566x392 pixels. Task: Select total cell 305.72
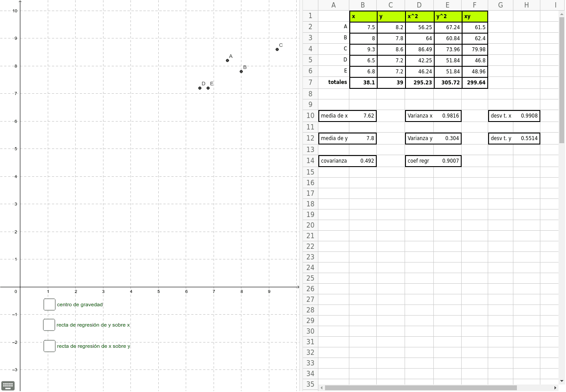point(448,82)
